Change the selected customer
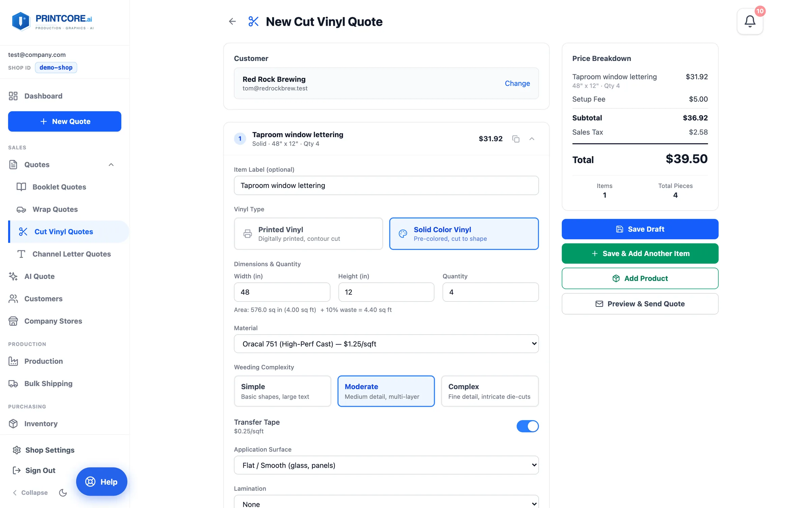The width and height of the screenshot is (812, 508). [x=517, y=83]
